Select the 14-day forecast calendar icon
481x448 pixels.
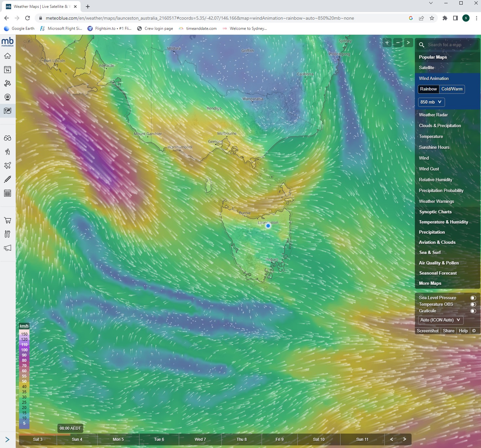(8, 69)
